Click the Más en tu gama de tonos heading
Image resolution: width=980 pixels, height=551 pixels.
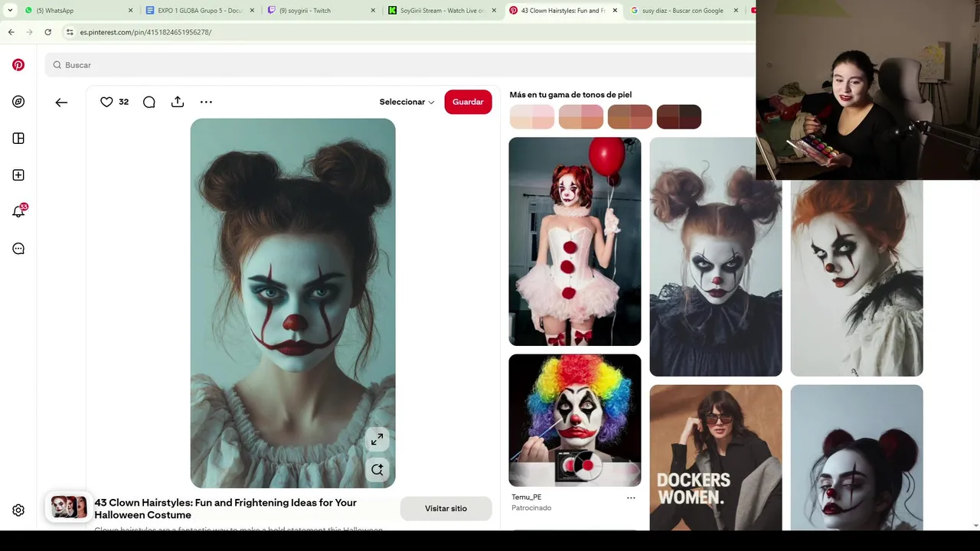click(570, 95)
